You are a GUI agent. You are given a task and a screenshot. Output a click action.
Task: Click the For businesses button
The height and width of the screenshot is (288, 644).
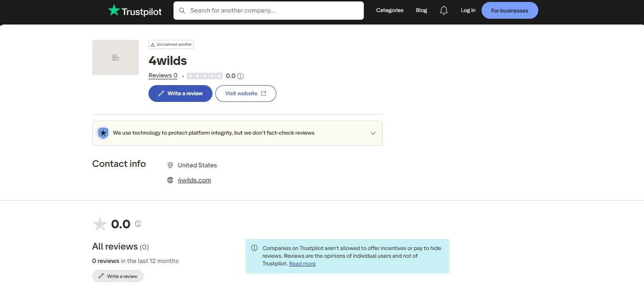tap(509, 11)
